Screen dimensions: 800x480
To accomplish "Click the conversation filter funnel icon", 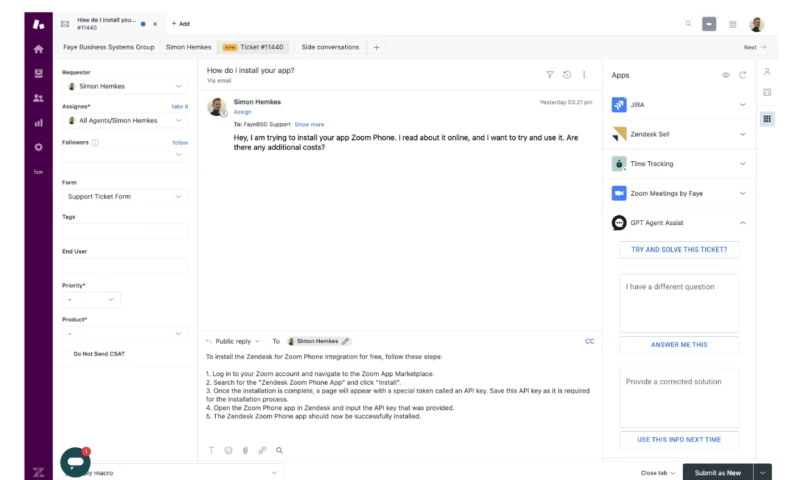I will (550, 75).
